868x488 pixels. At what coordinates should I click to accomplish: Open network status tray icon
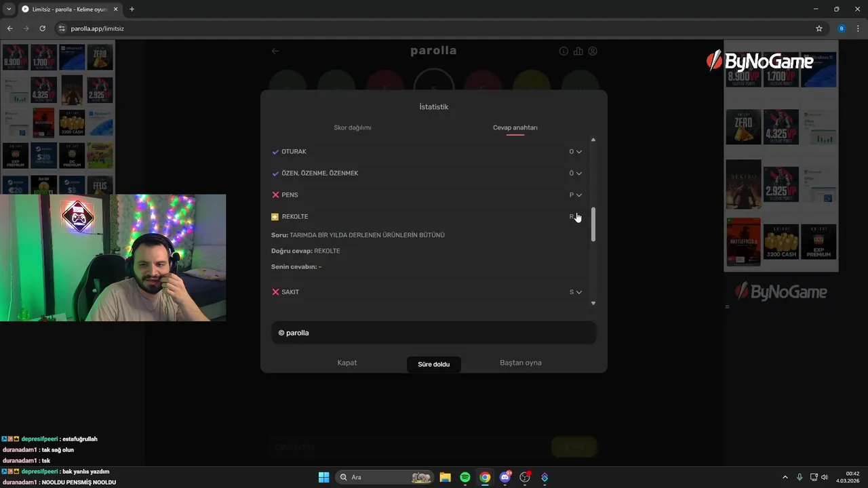[x=814, y=477]
